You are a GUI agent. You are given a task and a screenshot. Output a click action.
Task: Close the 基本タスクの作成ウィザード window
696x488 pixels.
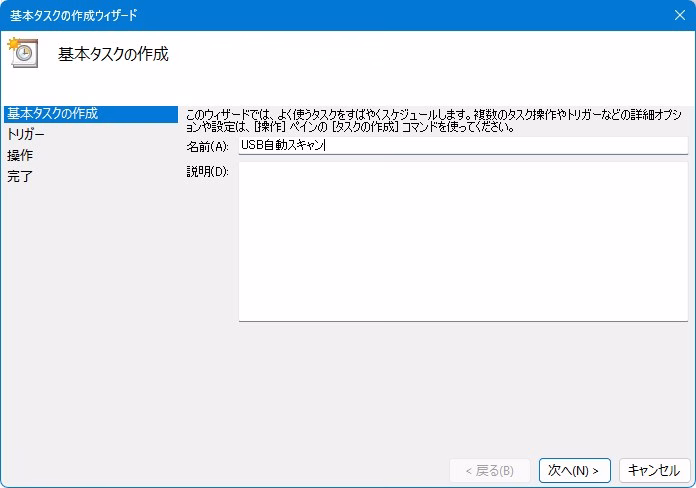[x=679, y=15]
